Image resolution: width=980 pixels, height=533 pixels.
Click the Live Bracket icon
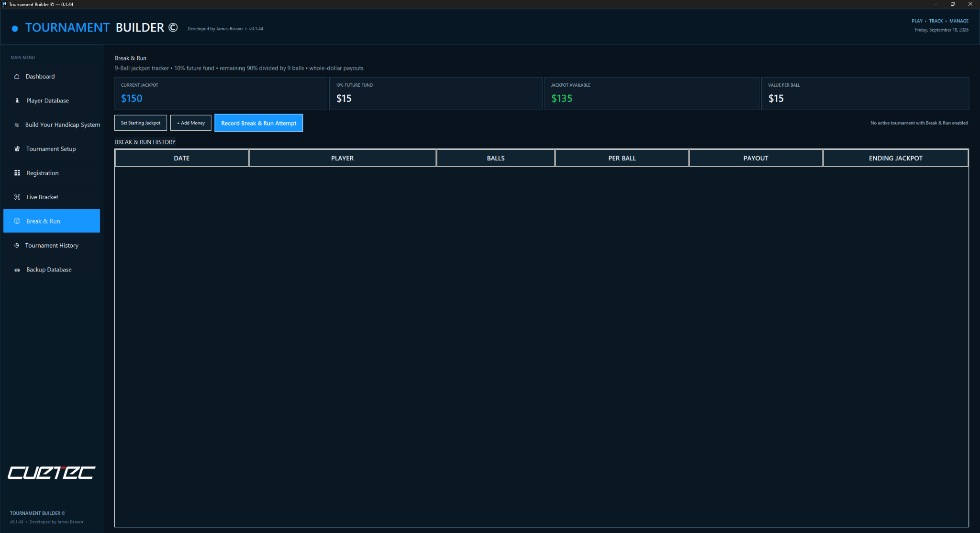17,197
